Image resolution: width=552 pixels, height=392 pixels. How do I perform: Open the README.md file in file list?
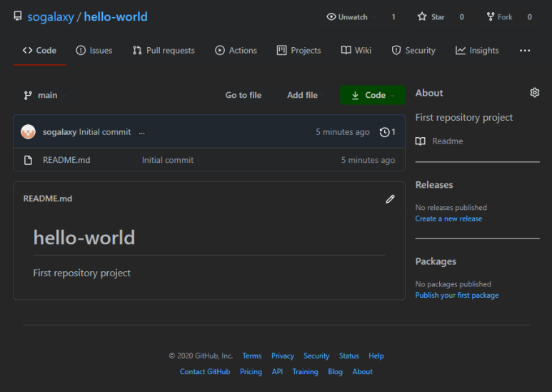click(66, 160)
